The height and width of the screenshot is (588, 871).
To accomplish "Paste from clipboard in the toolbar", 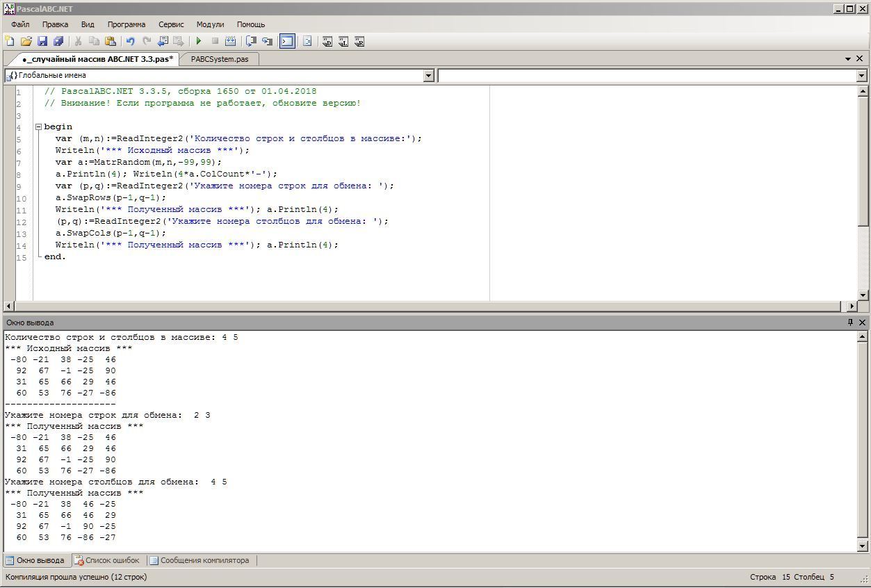I will [110, 42].
